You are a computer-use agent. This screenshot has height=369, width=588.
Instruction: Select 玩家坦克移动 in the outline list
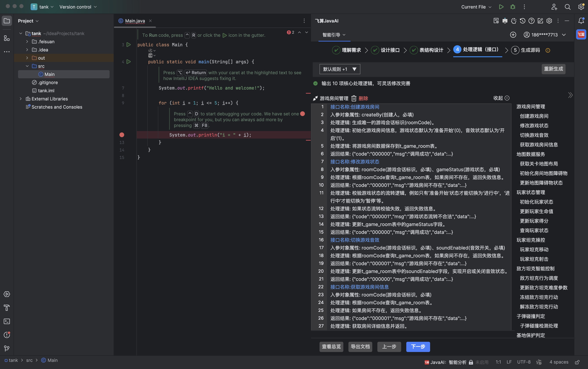[x=534, y=249]
